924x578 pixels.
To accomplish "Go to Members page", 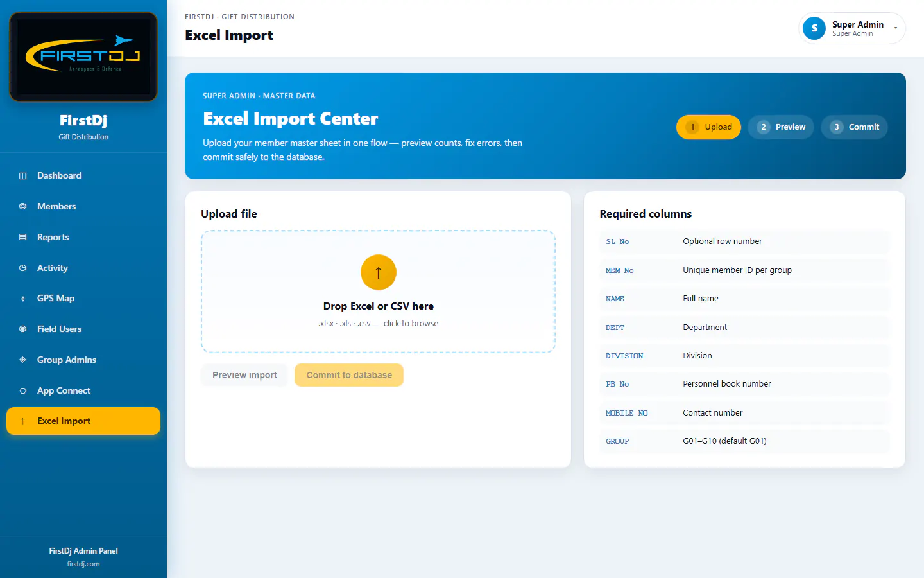I will pos(83,207).
